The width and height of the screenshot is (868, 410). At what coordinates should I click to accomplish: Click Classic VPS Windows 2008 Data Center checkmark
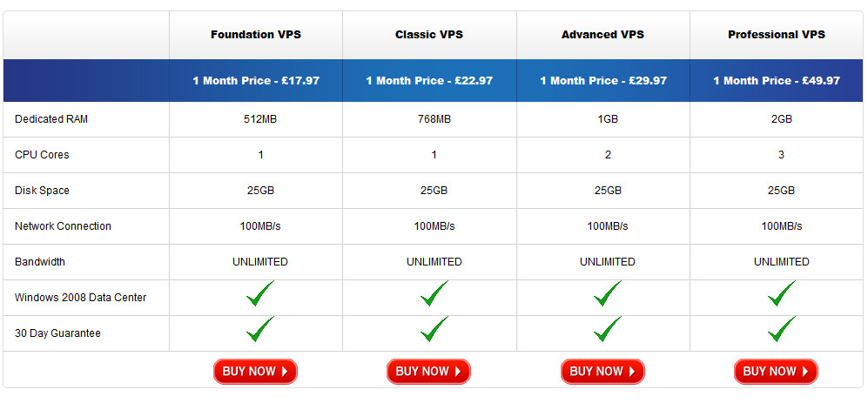434,293
